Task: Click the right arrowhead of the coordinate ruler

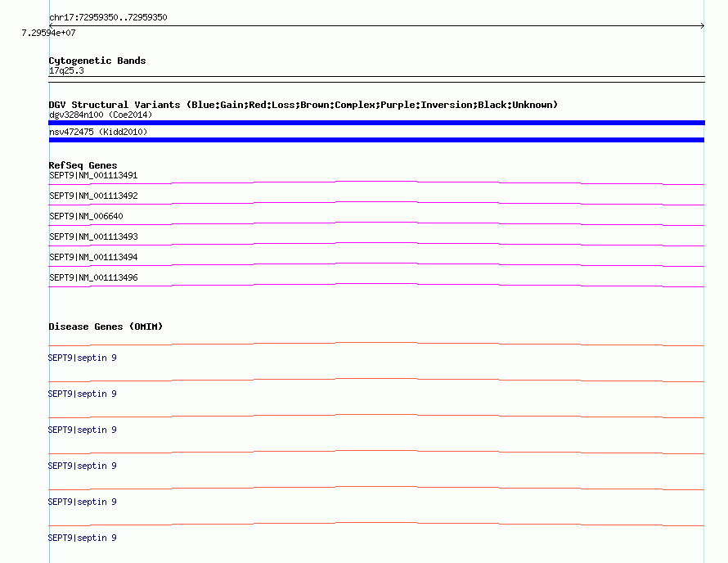Action: pyautogui.click(x=703, y=25)
